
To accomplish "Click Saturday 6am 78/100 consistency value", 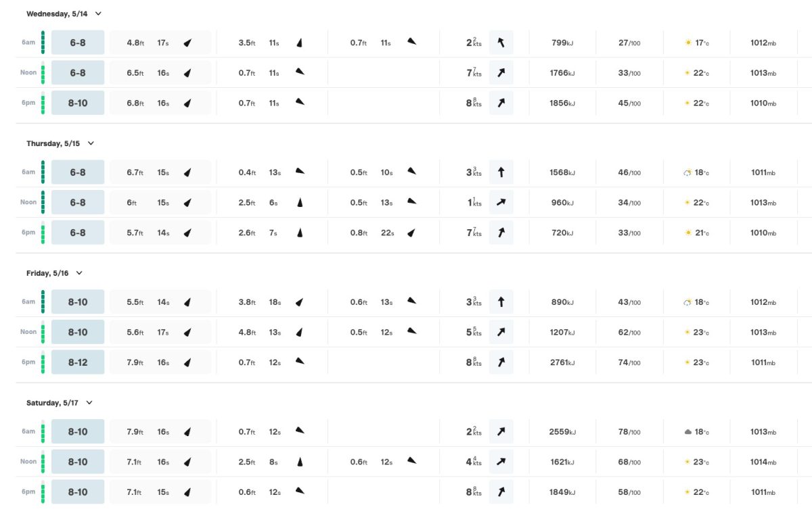I will click(629, 432).
